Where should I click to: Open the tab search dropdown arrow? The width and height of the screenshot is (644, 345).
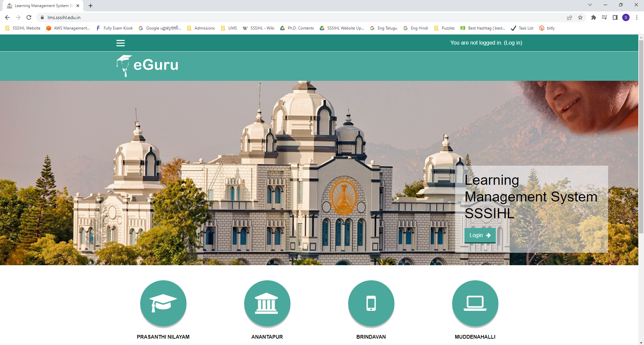[590, 5]
